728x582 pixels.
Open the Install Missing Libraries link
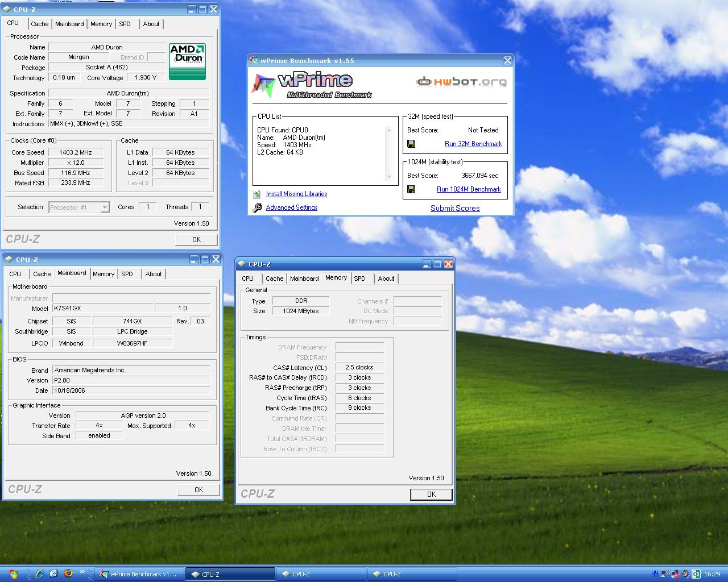click(x=296, y=194)
